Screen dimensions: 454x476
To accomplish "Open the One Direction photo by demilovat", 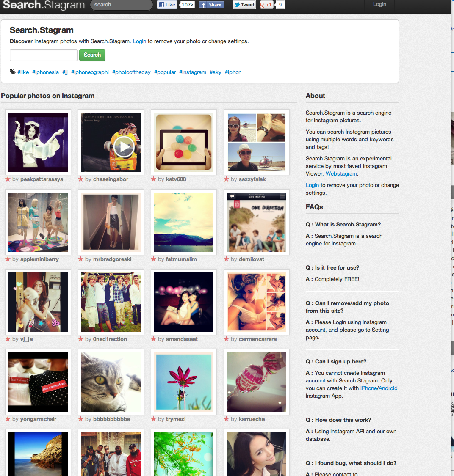I will (257, 222).
